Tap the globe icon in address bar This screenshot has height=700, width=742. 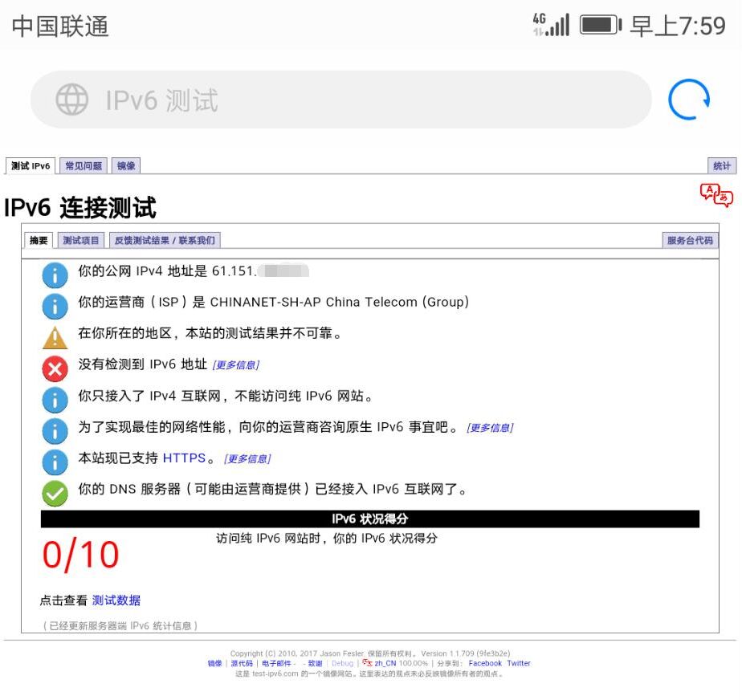click(x=72, y=100)
